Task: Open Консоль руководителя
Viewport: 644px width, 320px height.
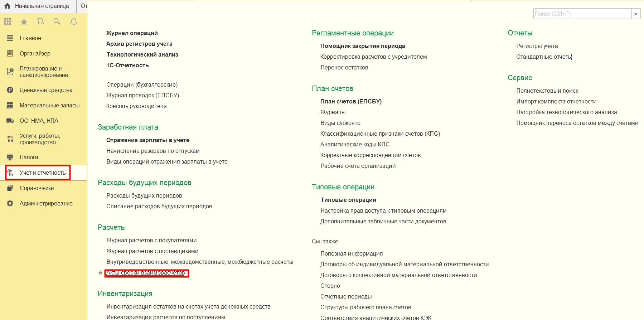Action: pos(136,106)
